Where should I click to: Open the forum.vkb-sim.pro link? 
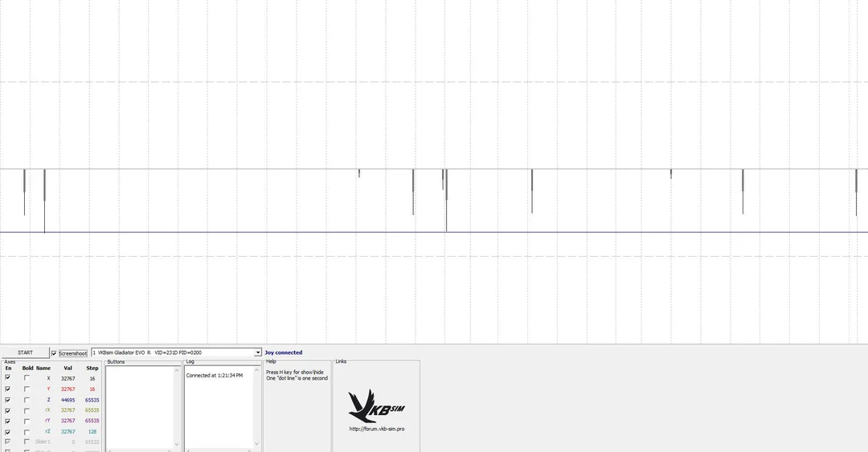click(376, 429)
